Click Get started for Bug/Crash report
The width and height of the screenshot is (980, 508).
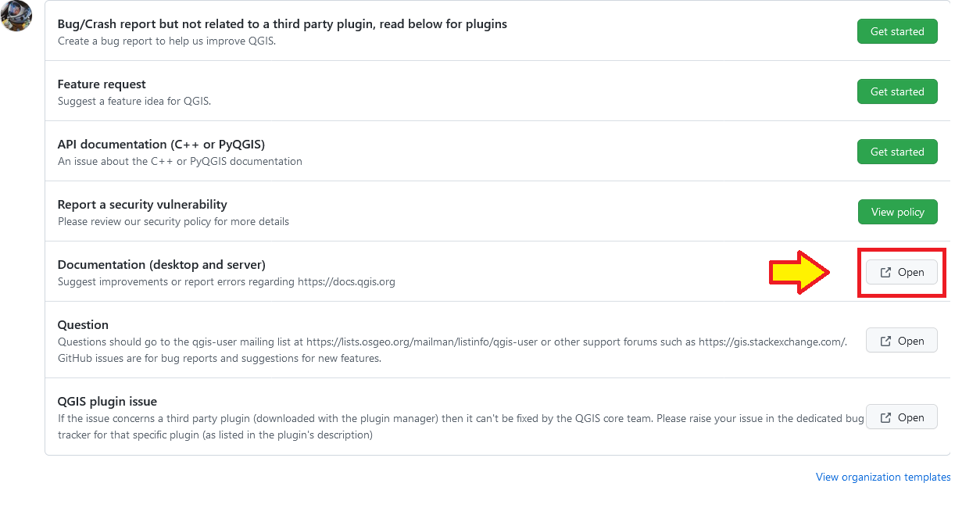(x=897, y=31)
